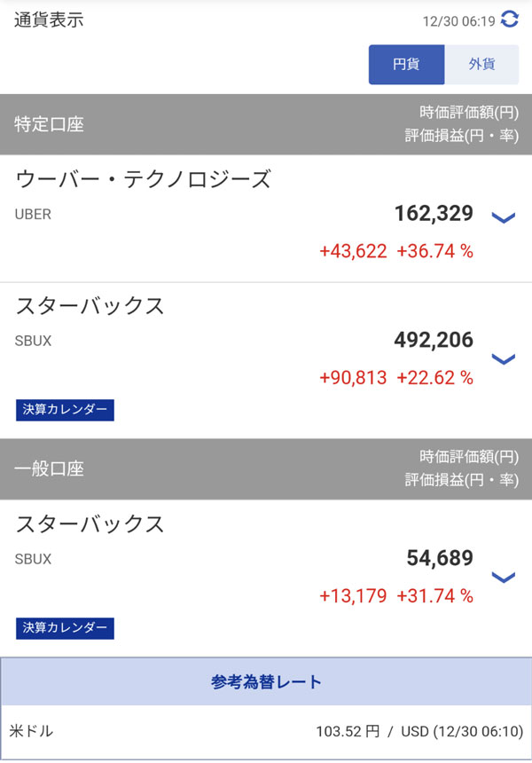Screen dimensions: 532x763
Task: Click the 米ドル exchange rate row
Action: pyautogui.click(x=266, y=732)
